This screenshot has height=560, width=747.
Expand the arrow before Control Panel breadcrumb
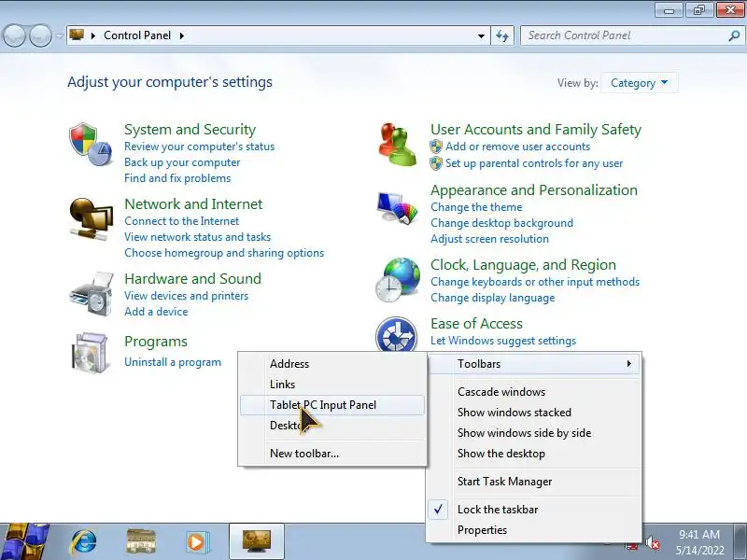93,35
